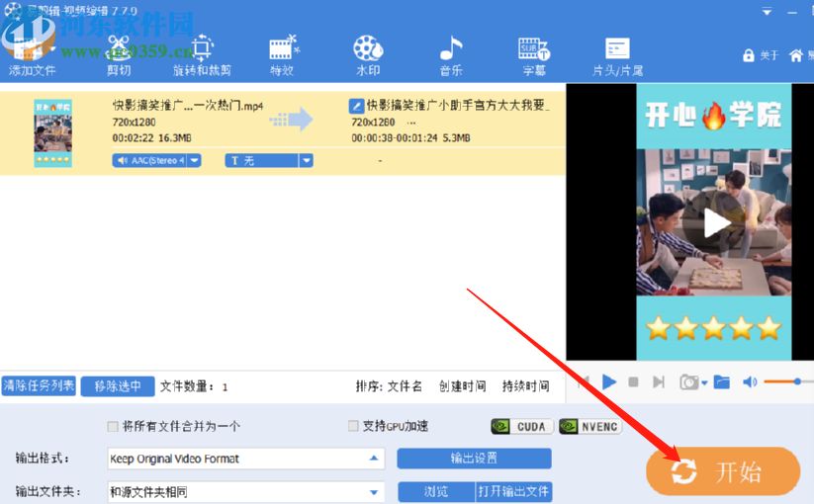The image size is (814, 504).
Task: Click the ellipsis next to output 720x1280
Action: 411,123
